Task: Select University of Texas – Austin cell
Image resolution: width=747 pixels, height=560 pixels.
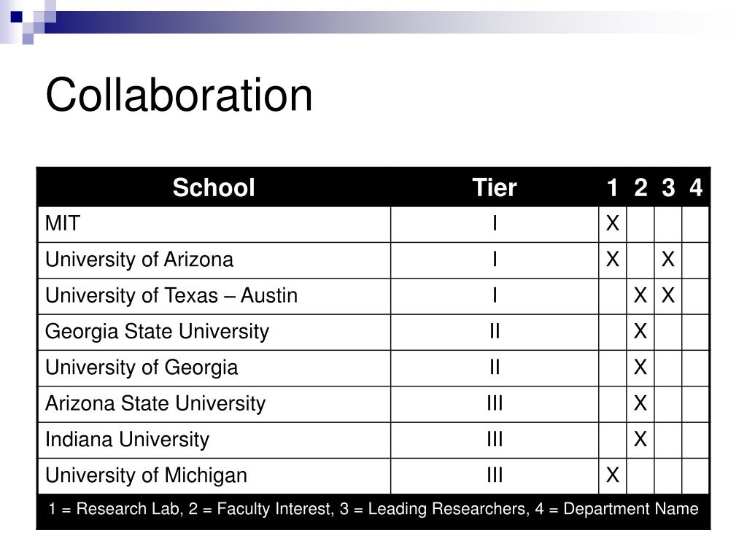Action: 214,296
